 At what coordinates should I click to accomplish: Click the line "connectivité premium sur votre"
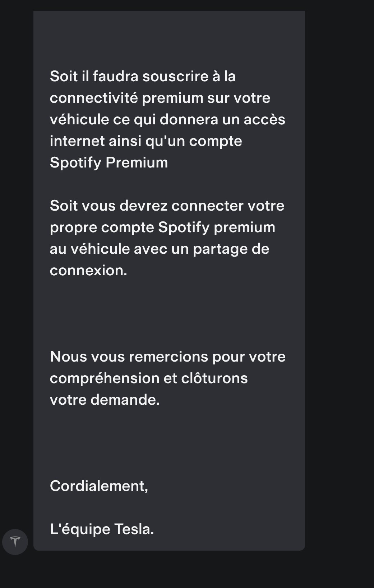(x=160, y=98)
